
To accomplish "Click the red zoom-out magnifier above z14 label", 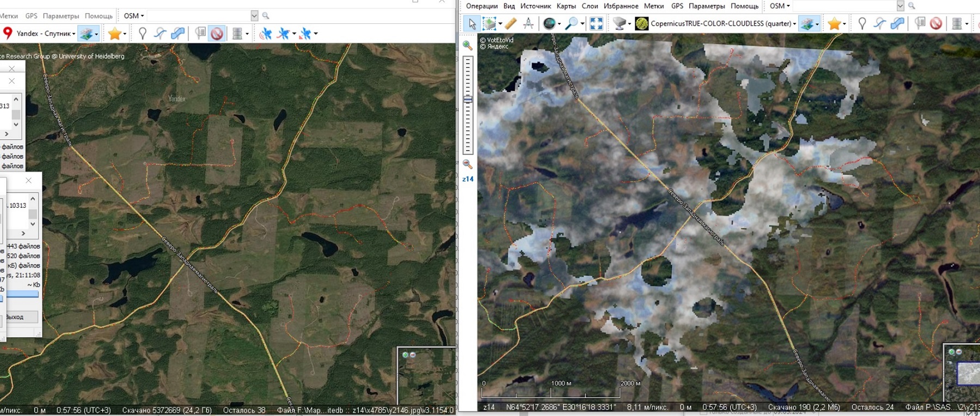I will 467,164.
